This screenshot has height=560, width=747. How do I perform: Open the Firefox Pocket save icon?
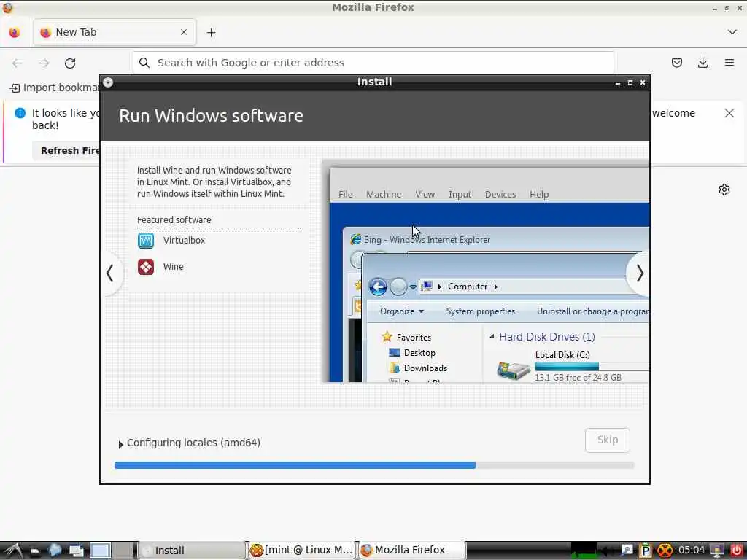tap(676, 63)
